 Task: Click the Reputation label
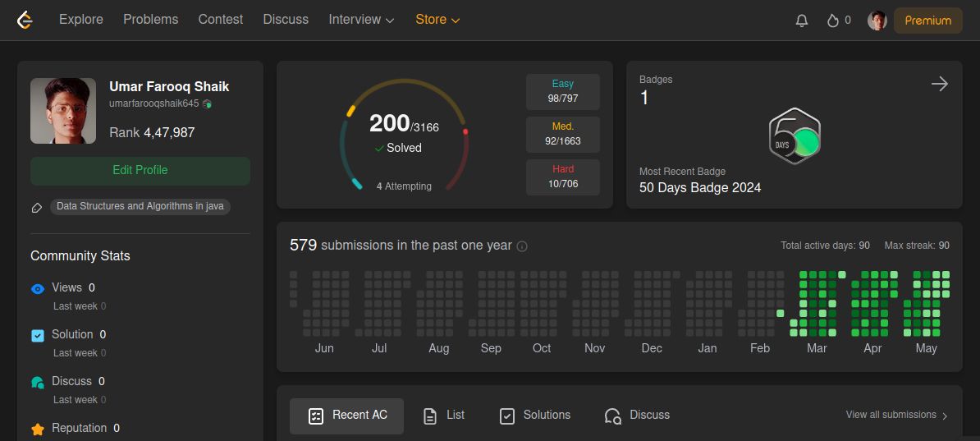tap(80, 429)
